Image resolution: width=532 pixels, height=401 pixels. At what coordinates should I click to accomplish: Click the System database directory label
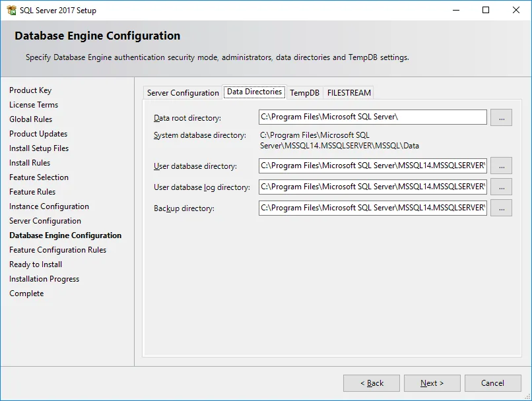point(200,135)
